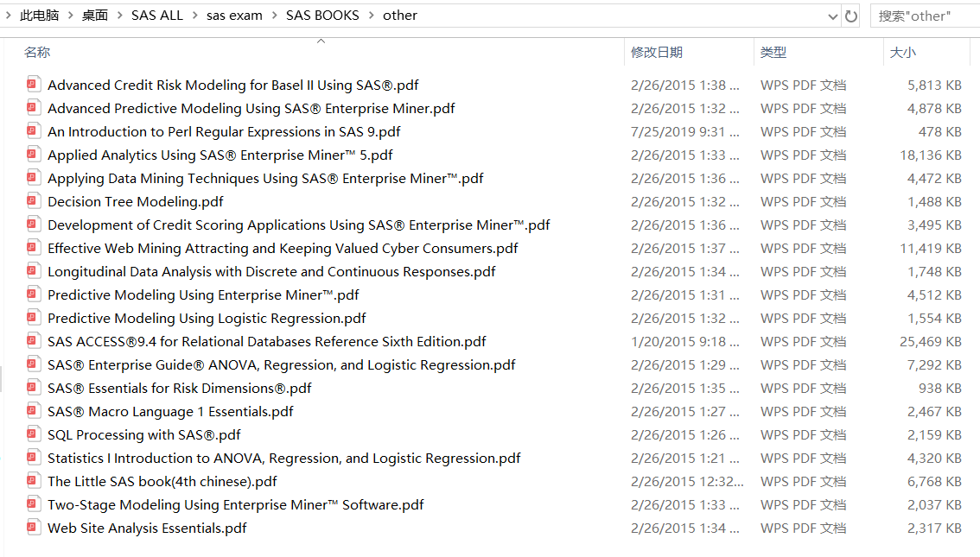980x557 pixels.
Task: Click PDF icon of SAS Enterprise Guide ANOVA file
Action: point(34,364)
